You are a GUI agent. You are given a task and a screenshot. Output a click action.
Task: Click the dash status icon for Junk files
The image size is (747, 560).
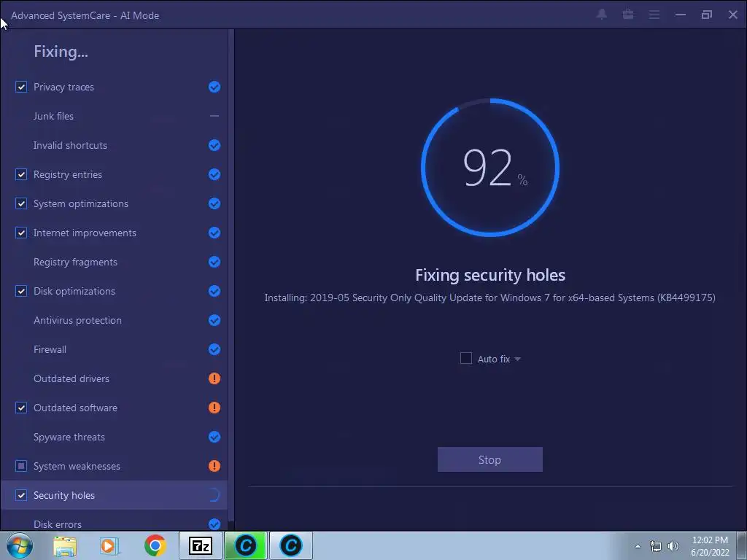[x=214, y=116]
